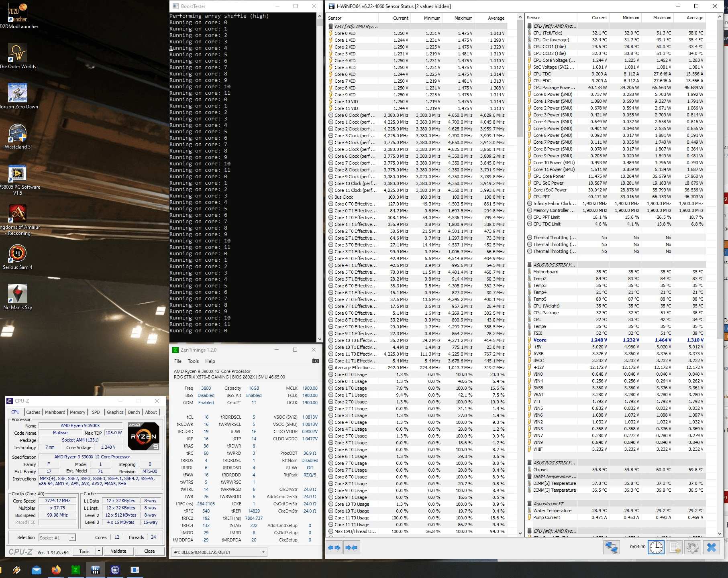Select the No Man's Sky desktop shortcut
The height and width of the screenshot is (578, 728).
point(18,297)
